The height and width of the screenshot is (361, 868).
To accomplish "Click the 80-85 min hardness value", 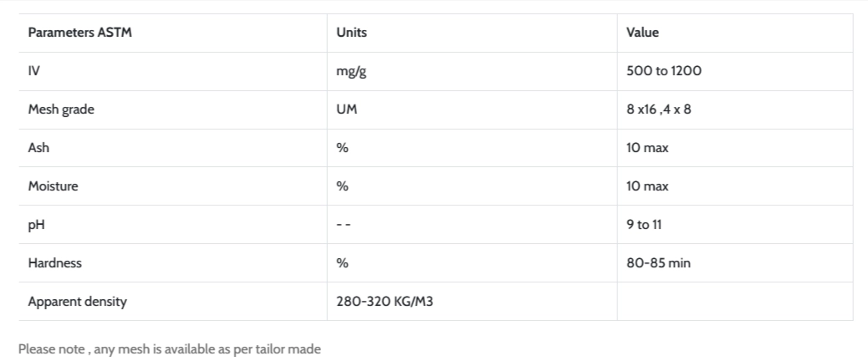I will 659,263.
